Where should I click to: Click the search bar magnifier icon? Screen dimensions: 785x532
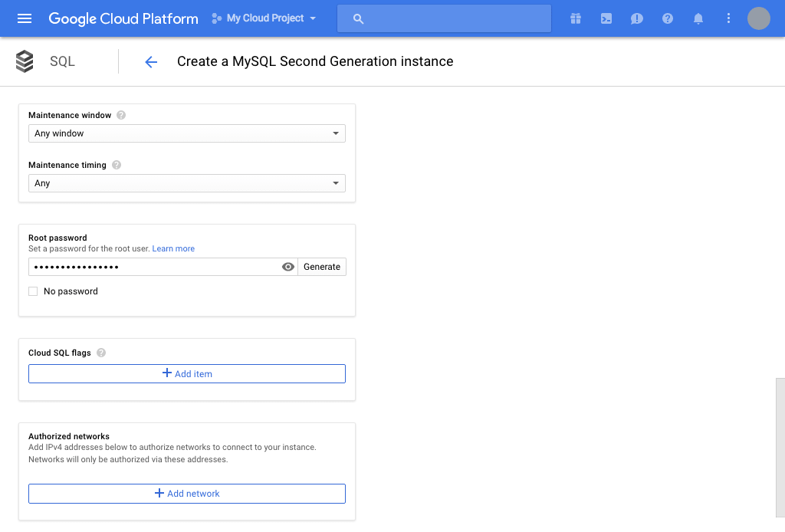(358, 18)
